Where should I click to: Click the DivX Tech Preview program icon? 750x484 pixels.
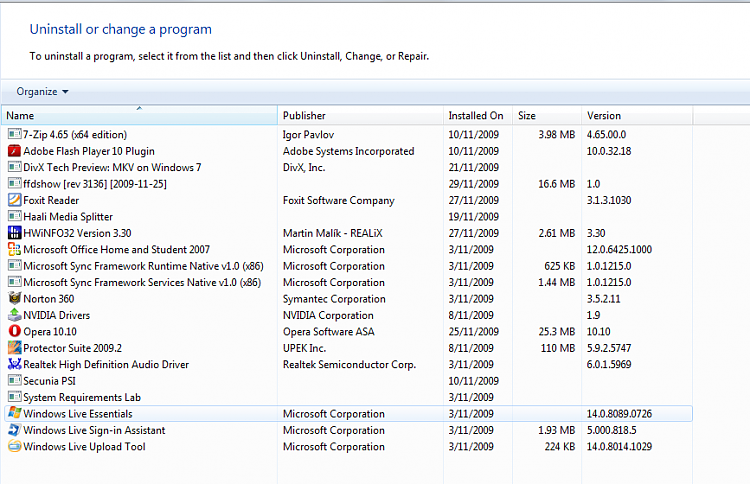[x=15, y=167]
